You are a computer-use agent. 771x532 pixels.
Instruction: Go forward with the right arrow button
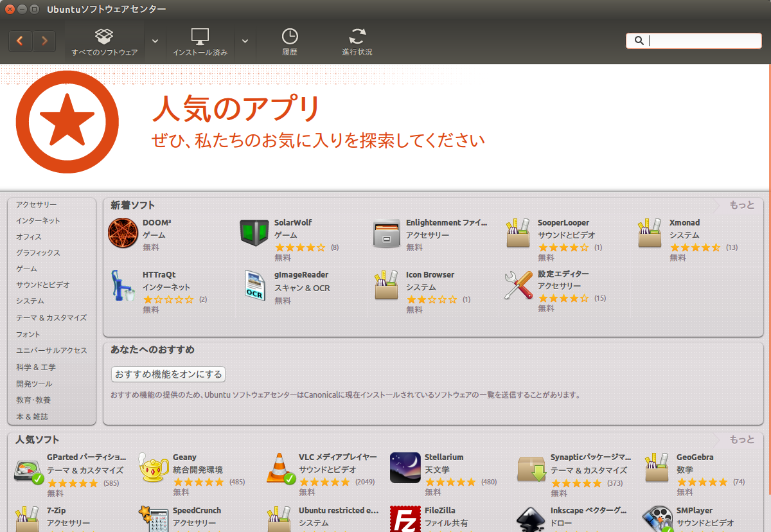[44, 41]
